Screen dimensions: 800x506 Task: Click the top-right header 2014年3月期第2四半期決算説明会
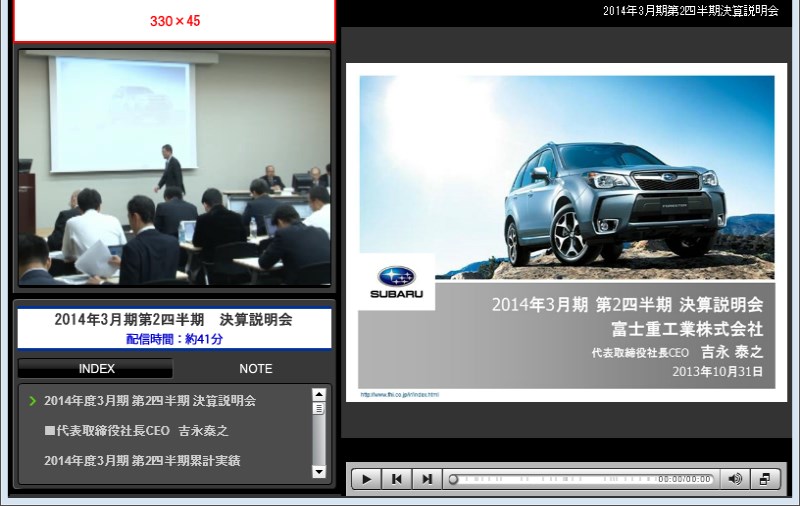click(x=691, y=11)
